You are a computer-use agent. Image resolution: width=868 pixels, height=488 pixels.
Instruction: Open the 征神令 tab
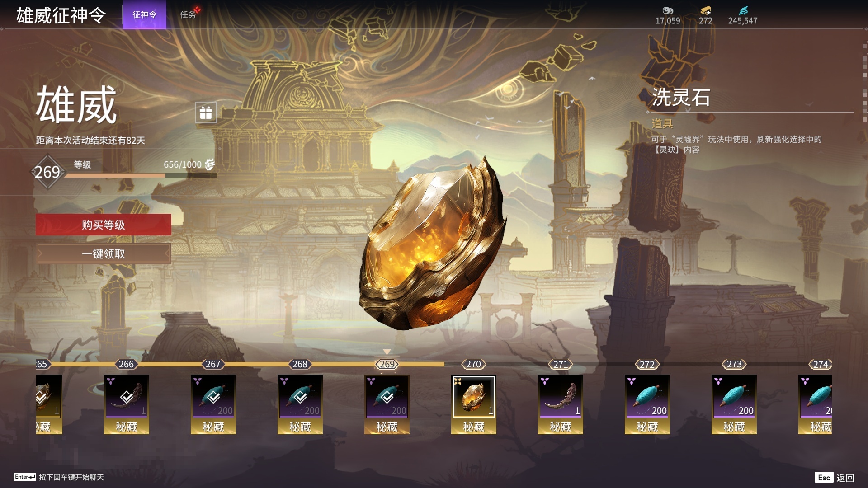tap(145, 14)
